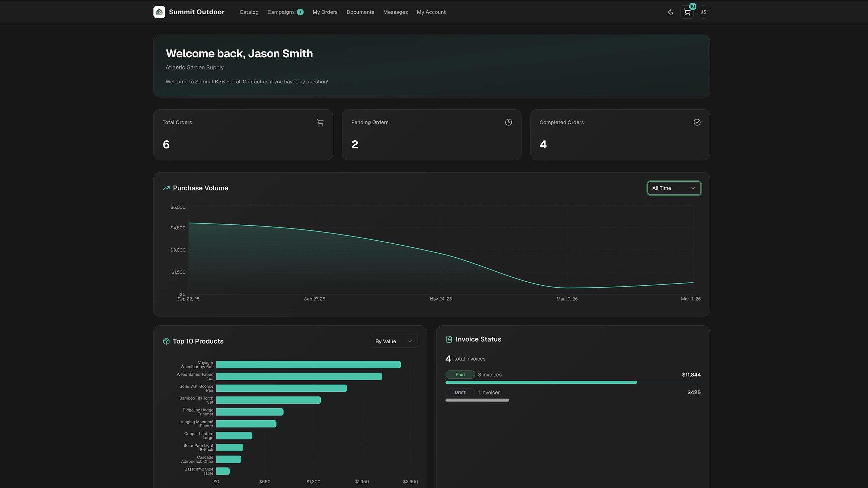Open the shopping cart with 10 items
868x488 pixels.
(x=687, y=12)
